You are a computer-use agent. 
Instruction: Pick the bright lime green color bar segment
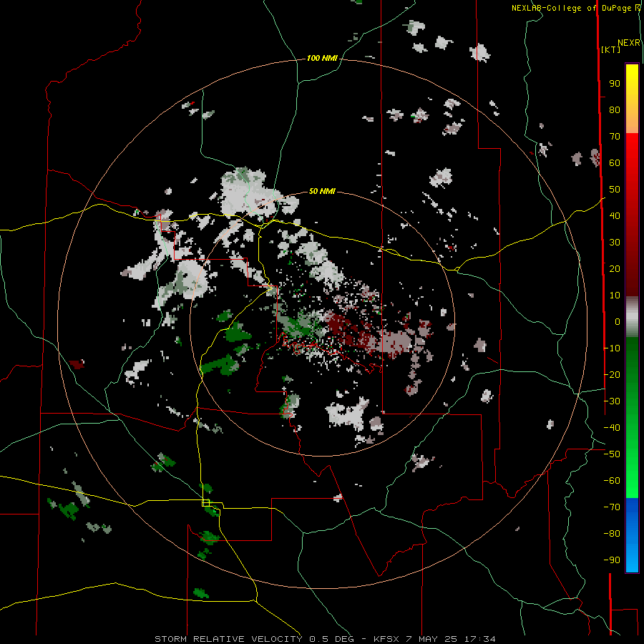(632, 487)
